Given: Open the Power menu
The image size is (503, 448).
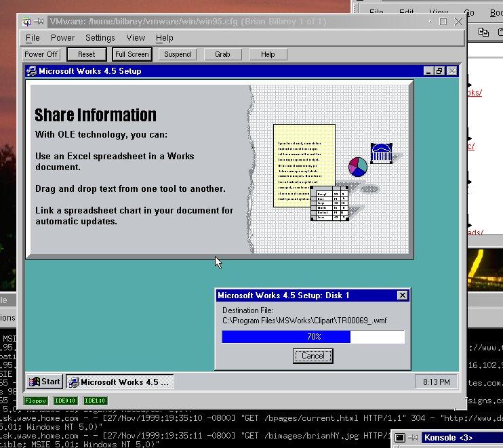Looking at the screenshot, I should pyautogui.click(x=63, y=38).
